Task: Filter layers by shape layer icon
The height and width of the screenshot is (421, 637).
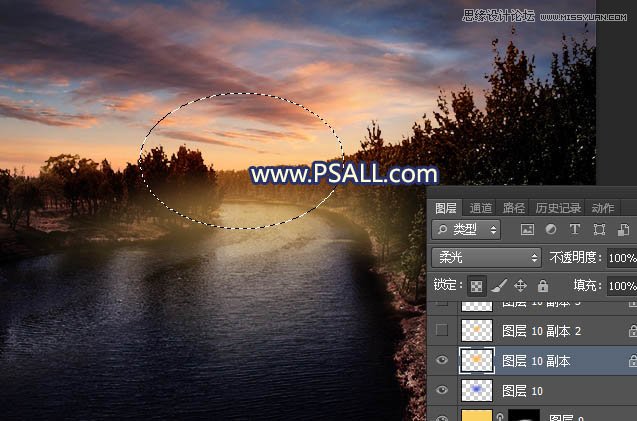Action: 599,230
